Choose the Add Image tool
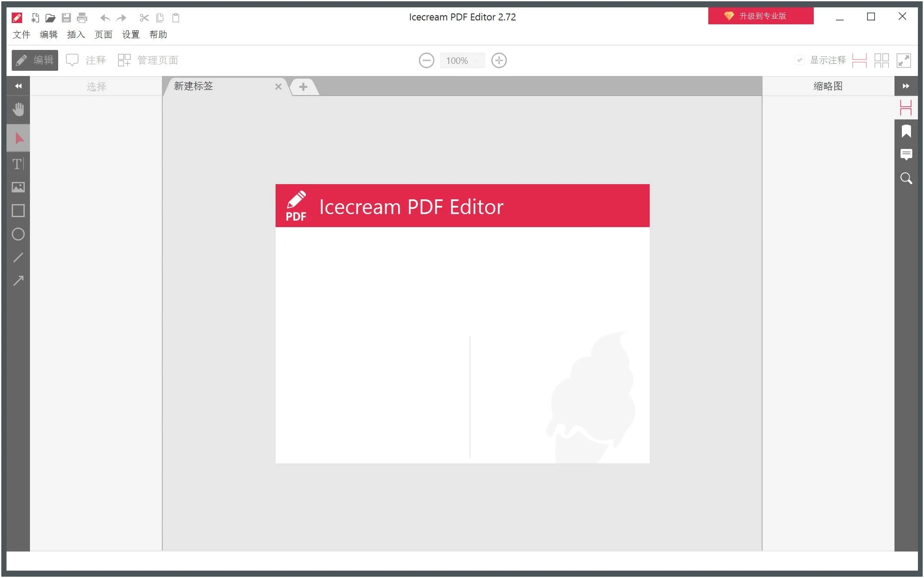The height and width of the screenshot is (578, 924). [x=18, y=187]
